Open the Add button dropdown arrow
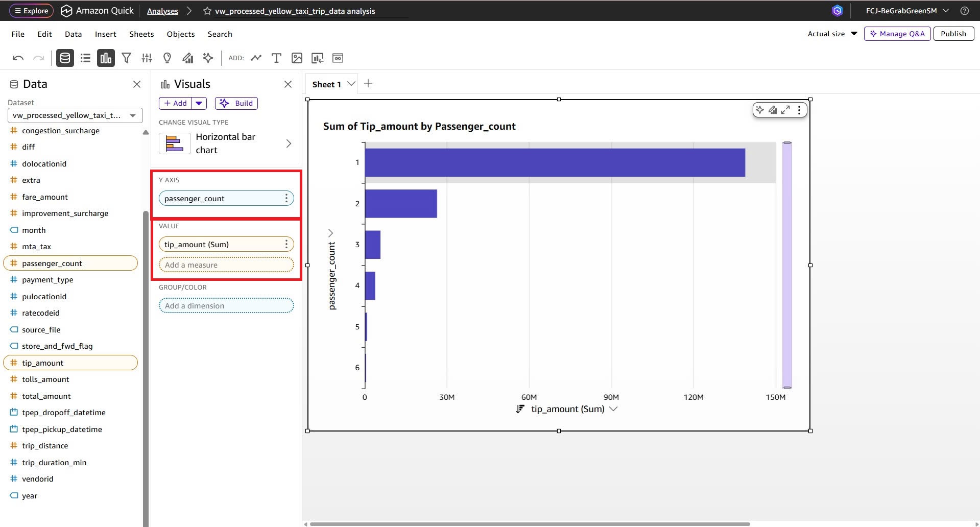Viewport: 980px width, 527px height. coord(199,103)
